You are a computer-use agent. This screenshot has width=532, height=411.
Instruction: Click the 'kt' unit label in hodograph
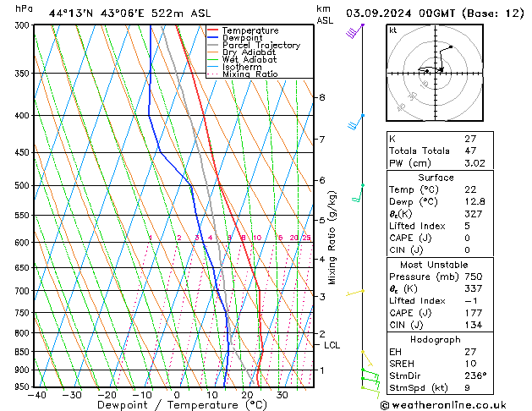[393, 30]
